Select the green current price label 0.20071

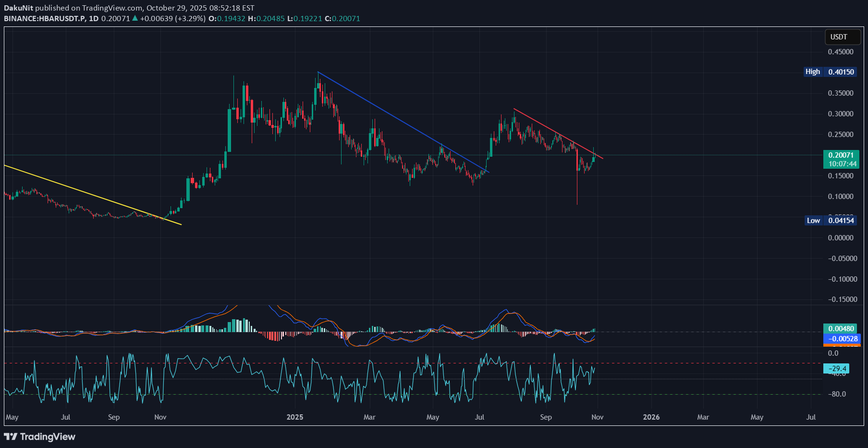[x=841, y=155]
